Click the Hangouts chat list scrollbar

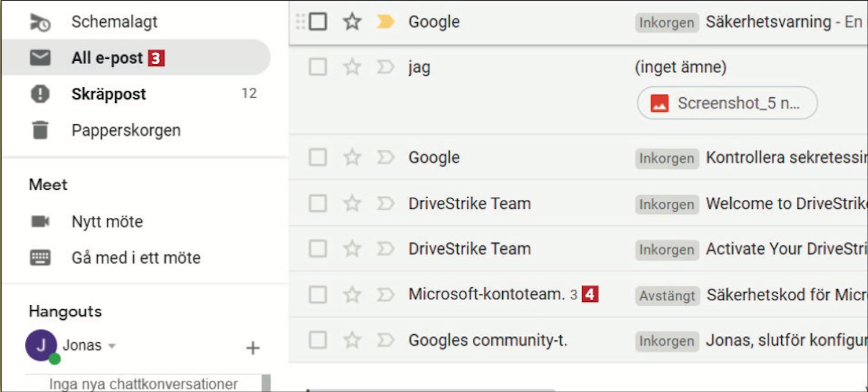[x=266, y=383]
